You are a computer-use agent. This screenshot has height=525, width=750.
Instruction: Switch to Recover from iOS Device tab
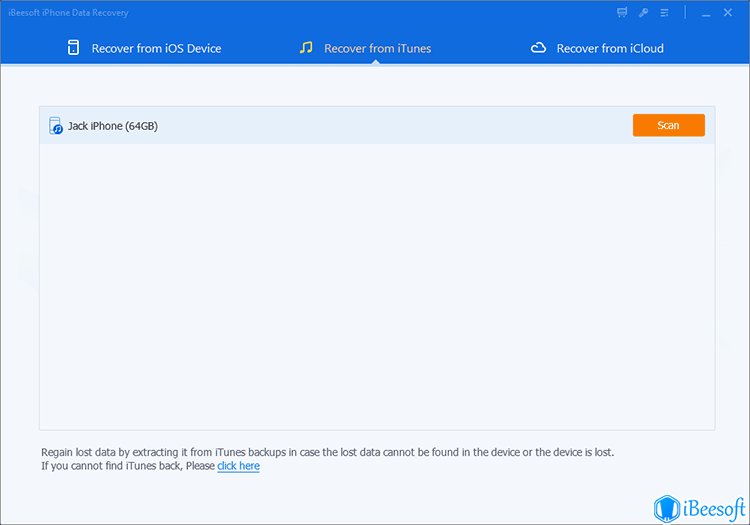point(144,48)
